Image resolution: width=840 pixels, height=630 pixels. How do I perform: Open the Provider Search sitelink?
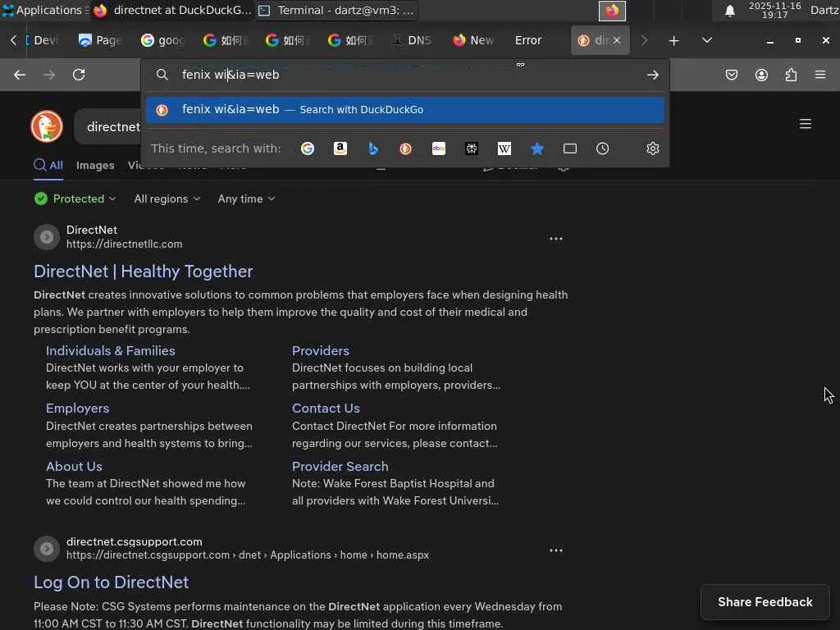tap(340, 467)
